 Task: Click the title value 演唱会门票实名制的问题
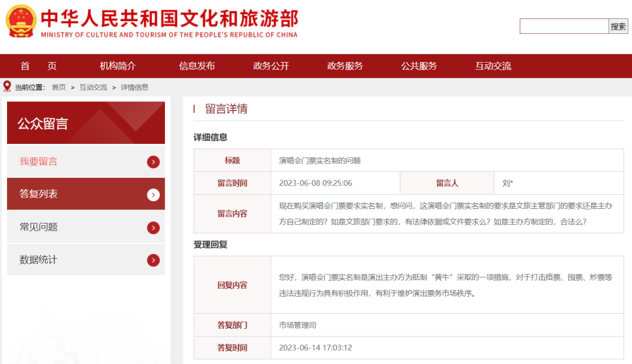[320, 161]
